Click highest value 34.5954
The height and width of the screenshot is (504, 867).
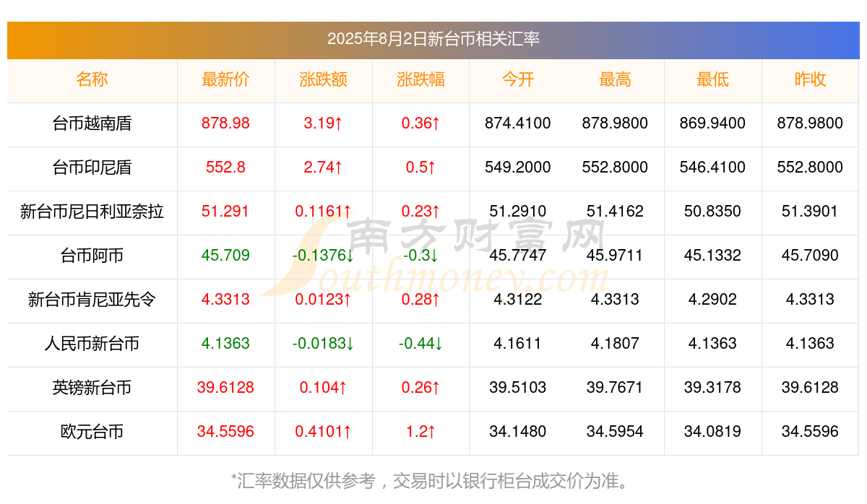tap(615, 432)
